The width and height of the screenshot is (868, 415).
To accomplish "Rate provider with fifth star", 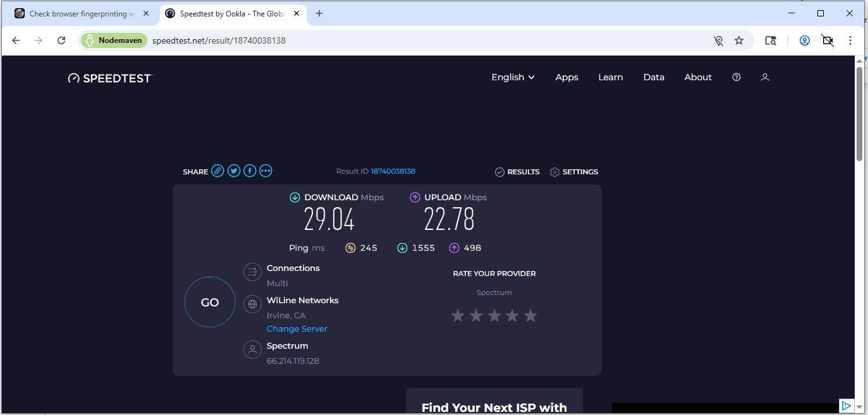I will click(x=530, y=315).
